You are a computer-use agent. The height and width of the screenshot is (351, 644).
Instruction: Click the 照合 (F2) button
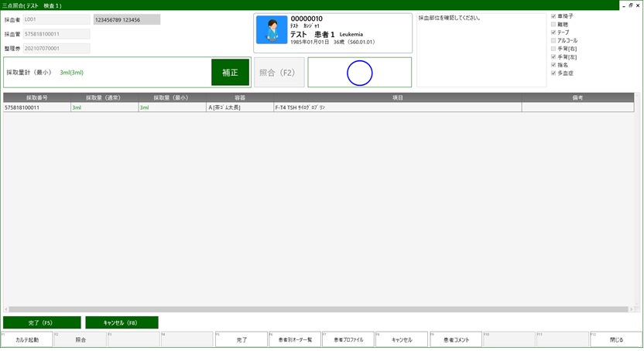coord(276,72)
